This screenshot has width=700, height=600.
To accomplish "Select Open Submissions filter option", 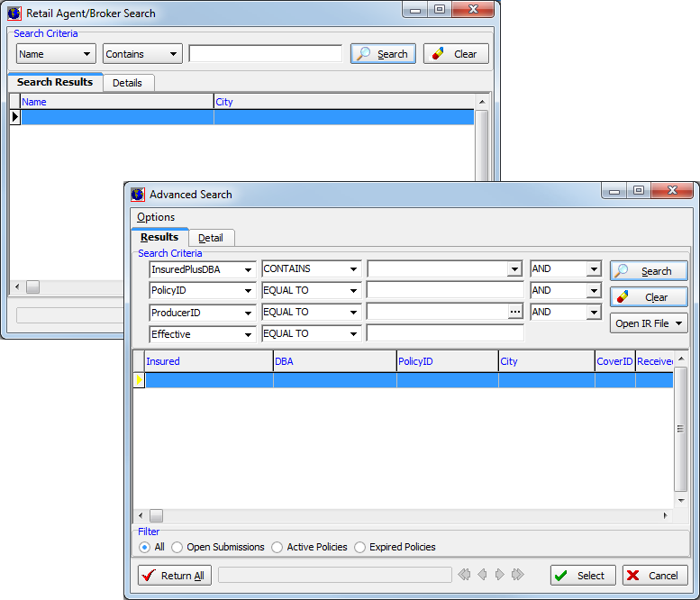I will [177, 547].
